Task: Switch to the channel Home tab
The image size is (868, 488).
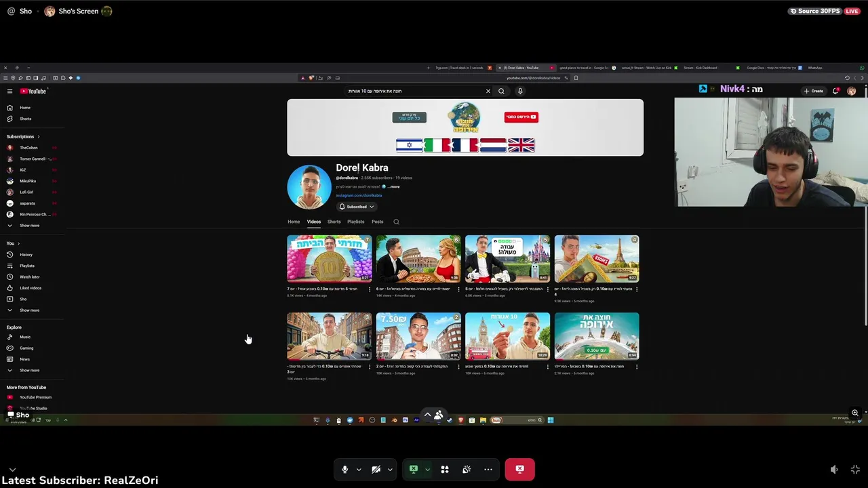Action: 294,222
